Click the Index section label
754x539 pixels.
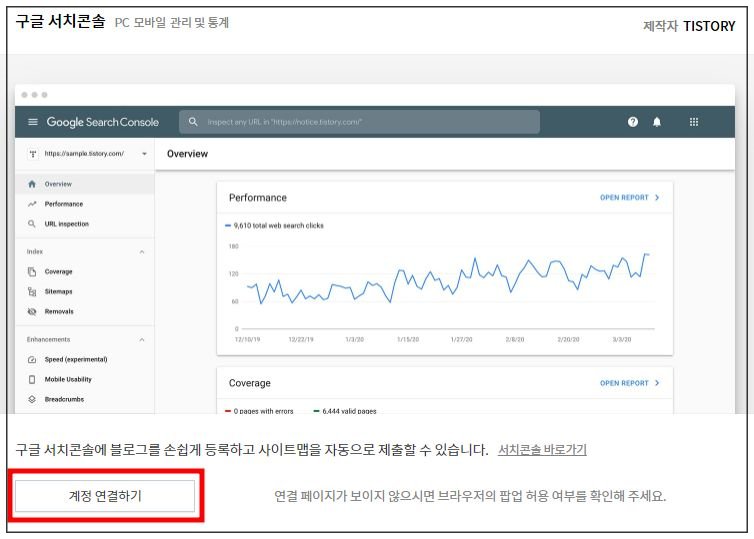(x=35, y=252)
